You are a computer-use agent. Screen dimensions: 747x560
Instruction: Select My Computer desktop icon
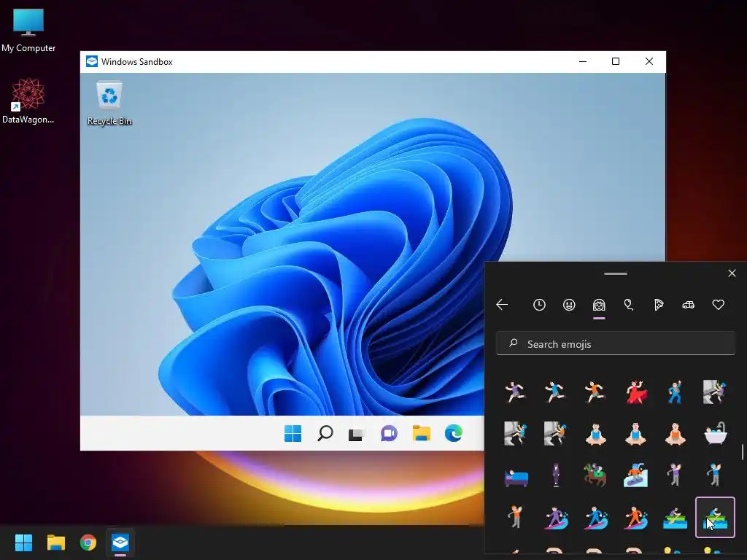pos(28,29)
